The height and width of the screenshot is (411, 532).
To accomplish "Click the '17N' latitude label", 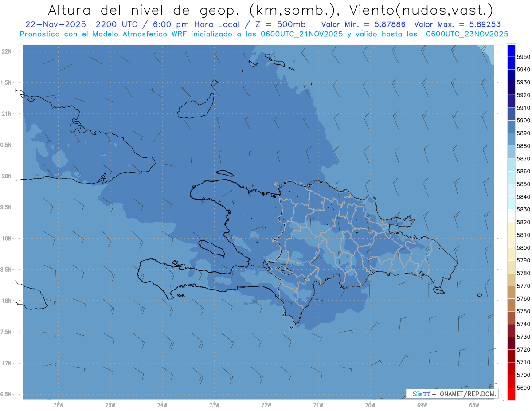I will (6, 363).
